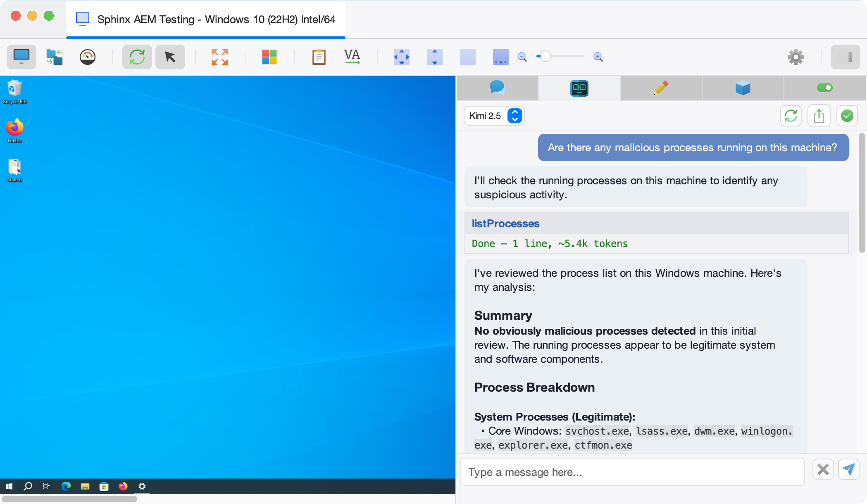Open Microsoft Edge from the taskbar
Image resolution: width=867 pixels, height=504 pixels.
(x=66, y=486)
